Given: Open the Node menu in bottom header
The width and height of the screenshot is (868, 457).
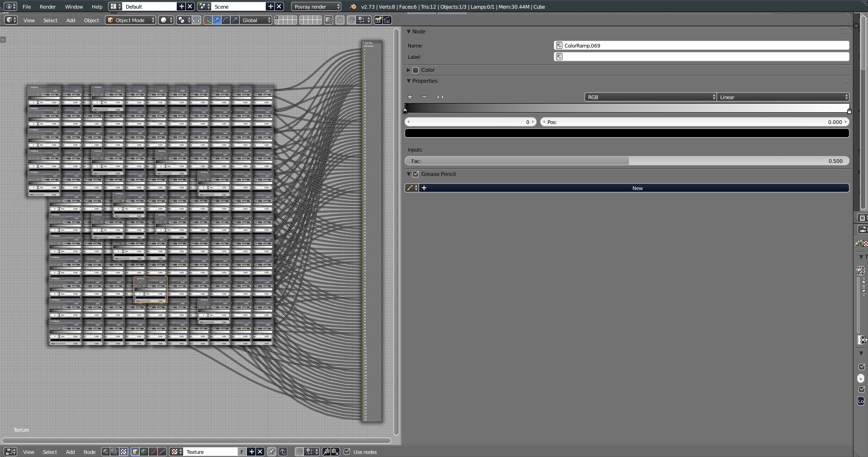Looking at the screenshot, I should 90,452.
